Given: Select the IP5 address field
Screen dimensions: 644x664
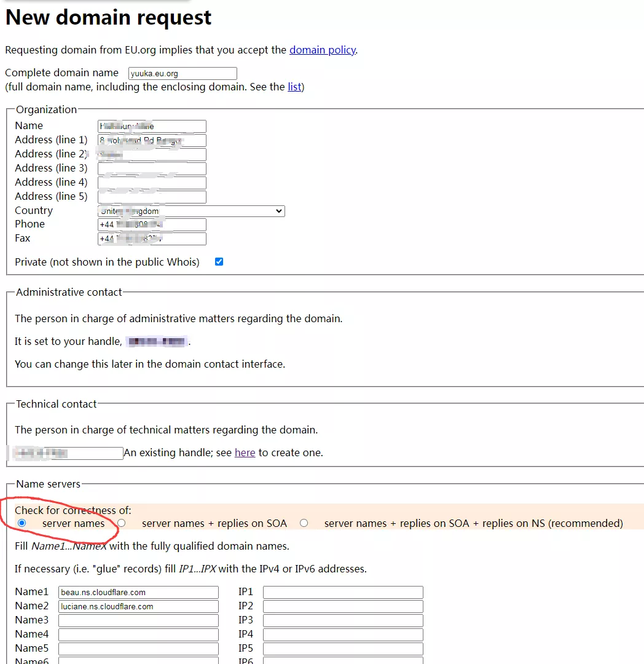Looking at the screenshot, I should [x=343, y=649].
